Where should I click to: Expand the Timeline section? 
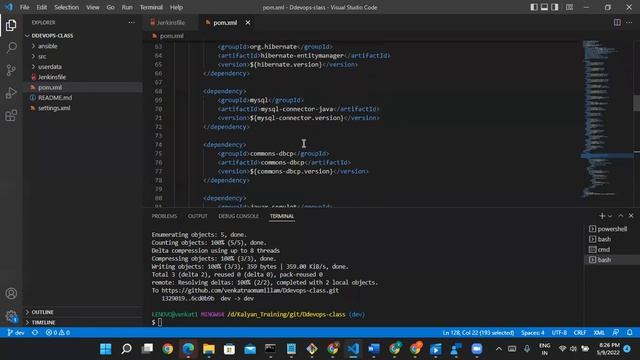pos(43,322)
